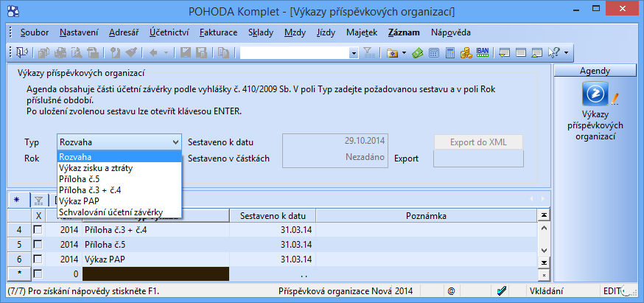Click the help pointer question mark icon
The width and height of the screenshot is (644, 303).
click(554, 52)
